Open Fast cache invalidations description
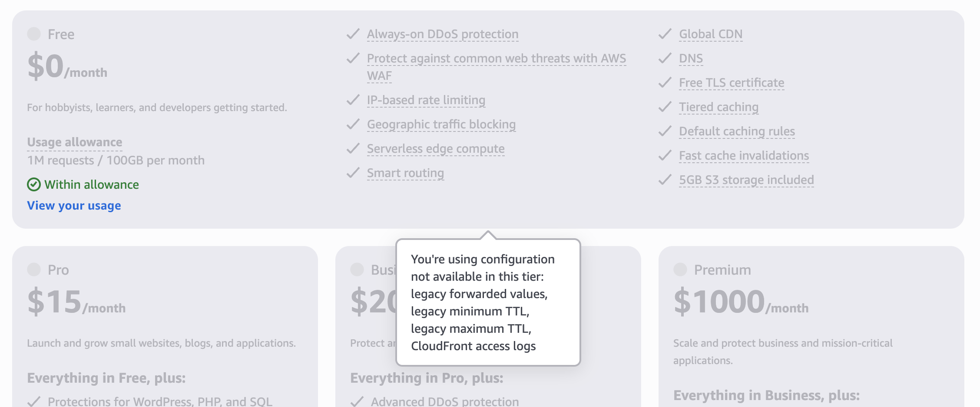Image resolution: width=980 pixels, height=407 pixels. 744,156
